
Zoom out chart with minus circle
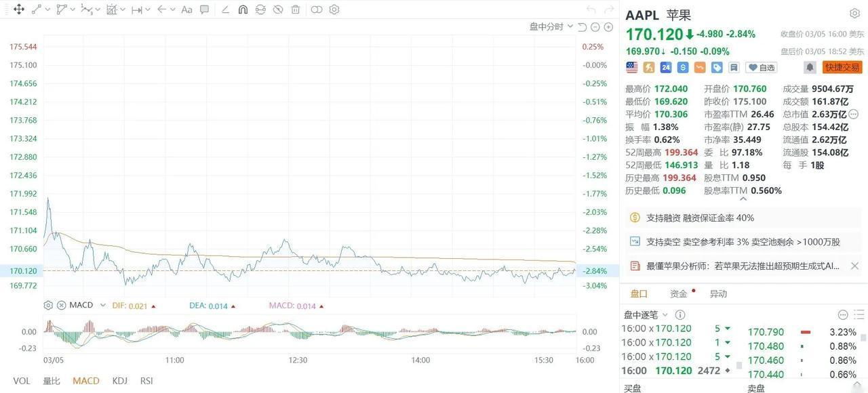(595, 26)
